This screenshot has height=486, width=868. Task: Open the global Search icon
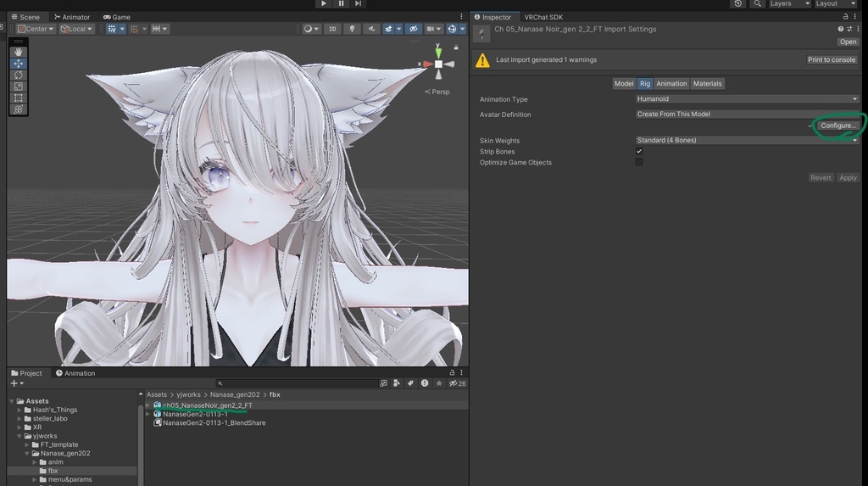(757, 3)
